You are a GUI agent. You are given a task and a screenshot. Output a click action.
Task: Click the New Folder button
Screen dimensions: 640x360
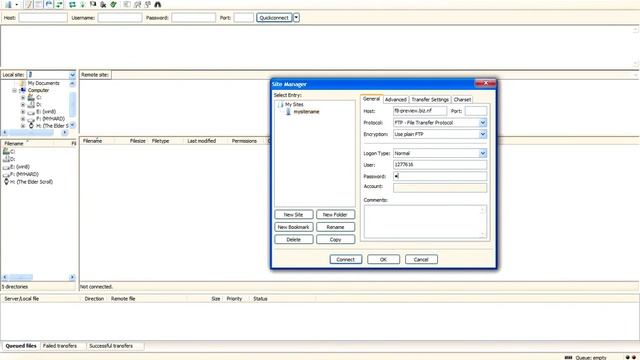(335, 215)
